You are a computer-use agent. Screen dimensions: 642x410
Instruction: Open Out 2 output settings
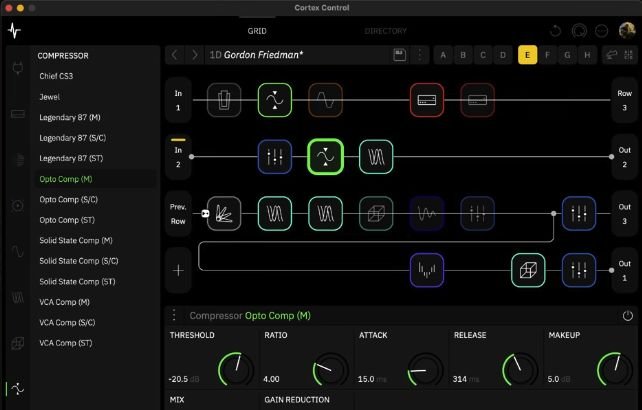pyautogui.click(x=624, y=157)
